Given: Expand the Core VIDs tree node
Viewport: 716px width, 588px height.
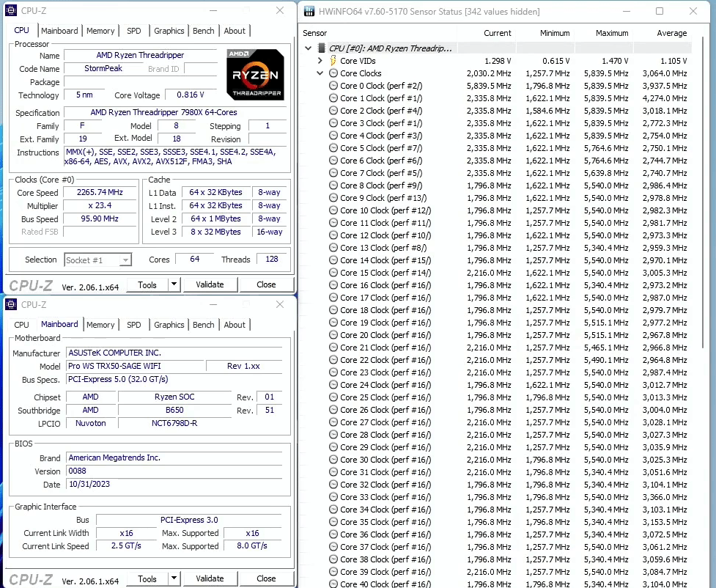Looking at the screenshot, I should click(x=320, y=61).
